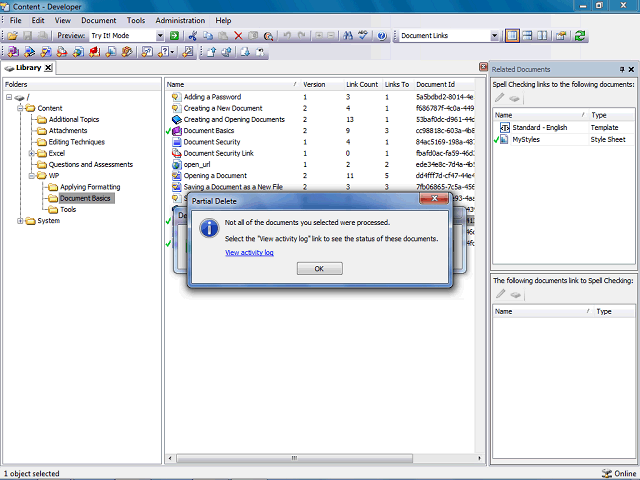Open the View menu
Viewport: 640px width, 480px height.
tap(63, 20)
